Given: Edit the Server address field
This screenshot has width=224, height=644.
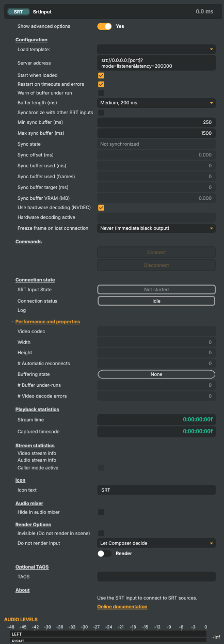Looking at the screenshot, I should (x=156, y=63).
